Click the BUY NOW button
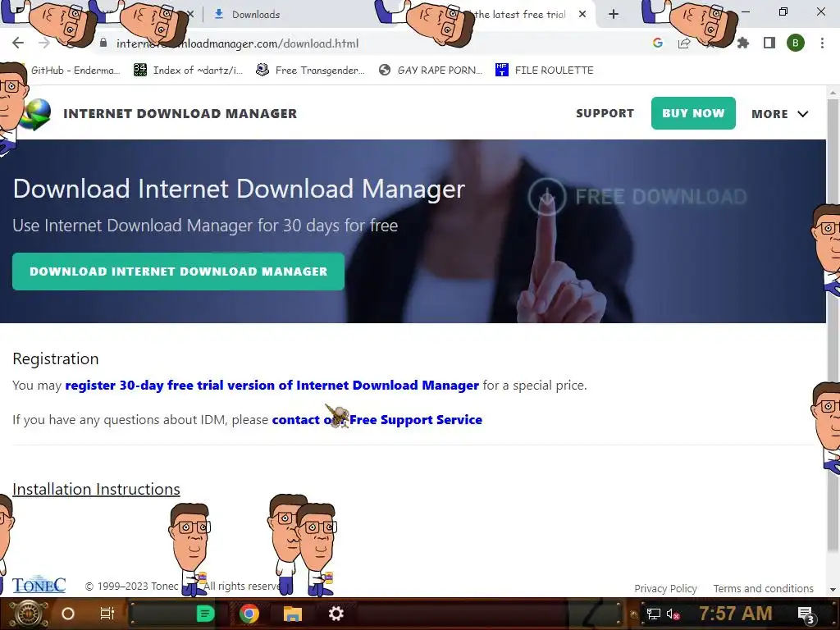The image size is (840, 630). click(693, 113)
